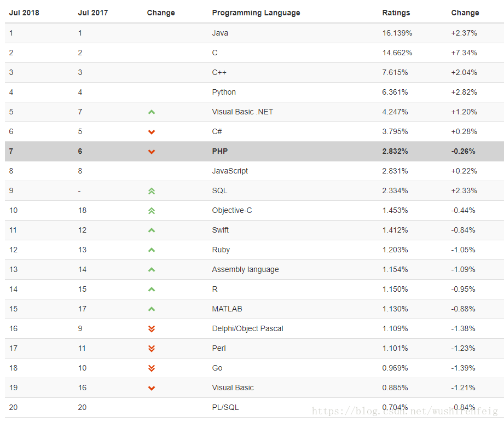Click the 16.139% rating for Java
Image resolution: width=504 pixels, height=422 pixels.
click(397, 33)
